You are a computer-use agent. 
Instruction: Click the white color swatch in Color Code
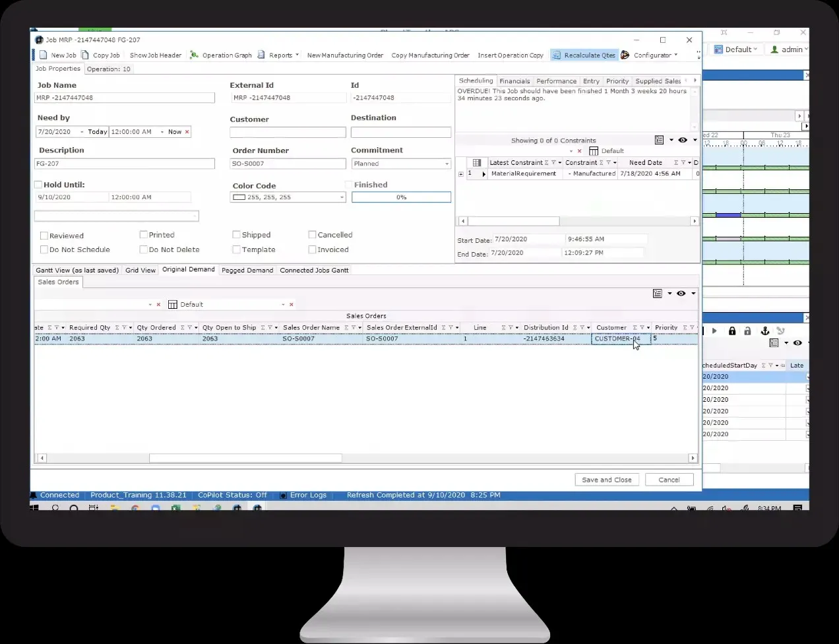point(239,197)
